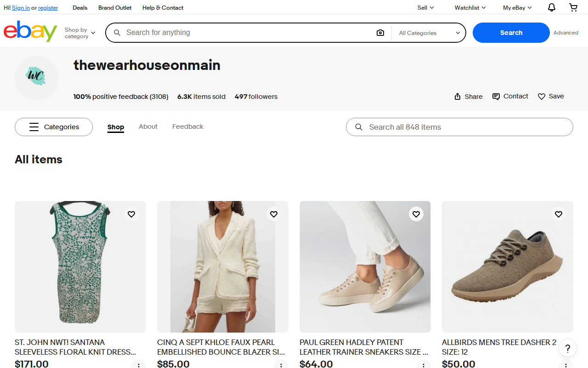This screenshot has width=588, height=368.
Task: Watch the Cinq A Sept blazer with heart
Action: click(x=274, y=214)
